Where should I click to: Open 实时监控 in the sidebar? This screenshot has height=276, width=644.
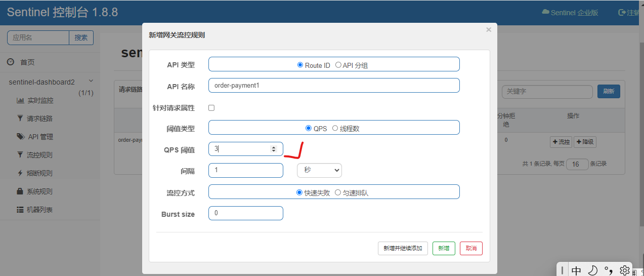40,100
